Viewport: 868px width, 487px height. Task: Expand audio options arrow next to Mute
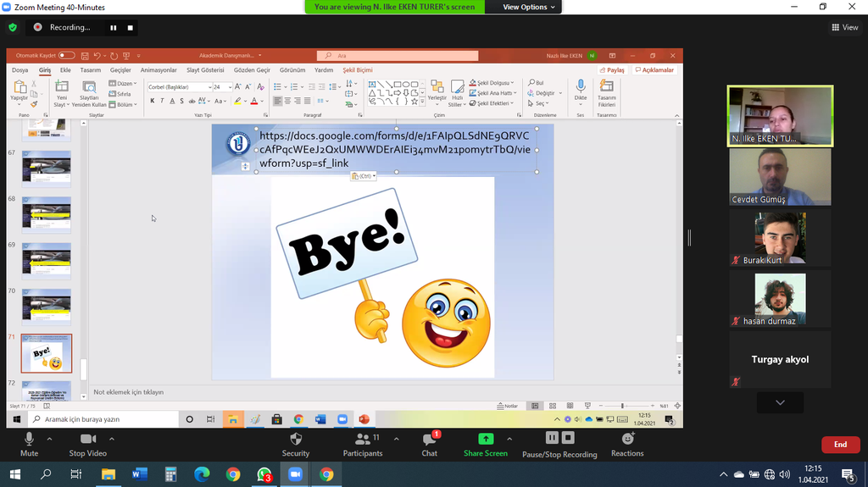tap(49, 439)
